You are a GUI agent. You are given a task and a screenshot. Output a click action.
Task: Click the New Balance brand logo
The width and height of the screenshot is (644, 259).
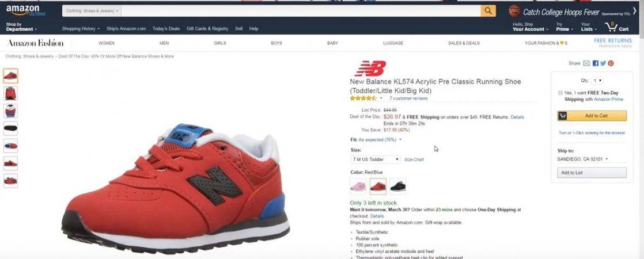click(370, 68)
